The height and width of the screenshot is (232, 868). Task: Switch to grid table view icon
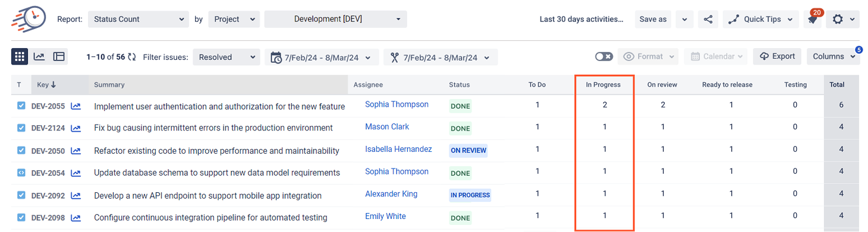pyautogui.click(x=20, y=56)
